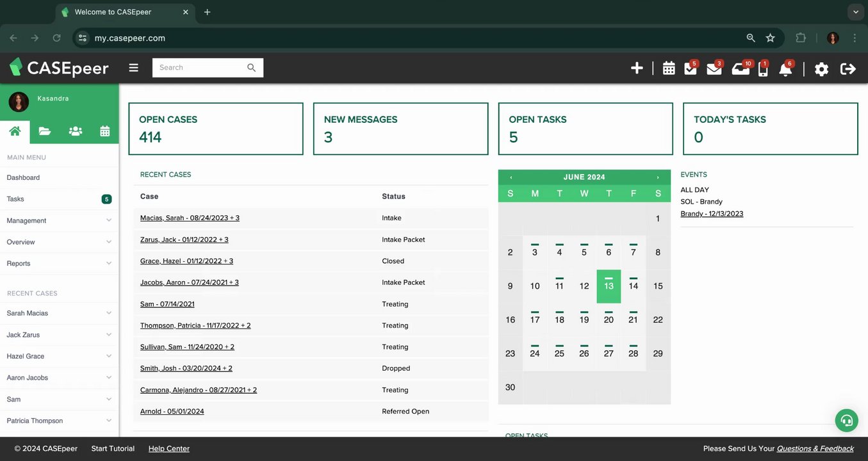Open the inbox tray icon with badge 10
Screen dimensions: 868x461
pos(741,68)
